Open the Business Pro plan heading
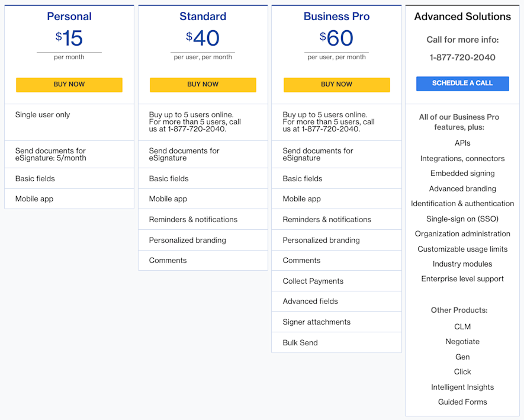Screen dimensions: 524x420 pos(336,17)
